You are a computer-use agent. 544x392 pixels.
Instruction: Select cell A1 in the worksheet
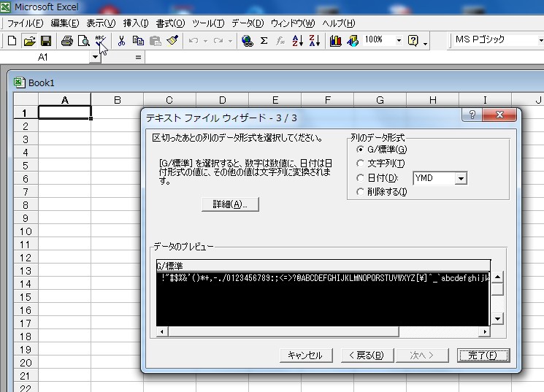64,112
